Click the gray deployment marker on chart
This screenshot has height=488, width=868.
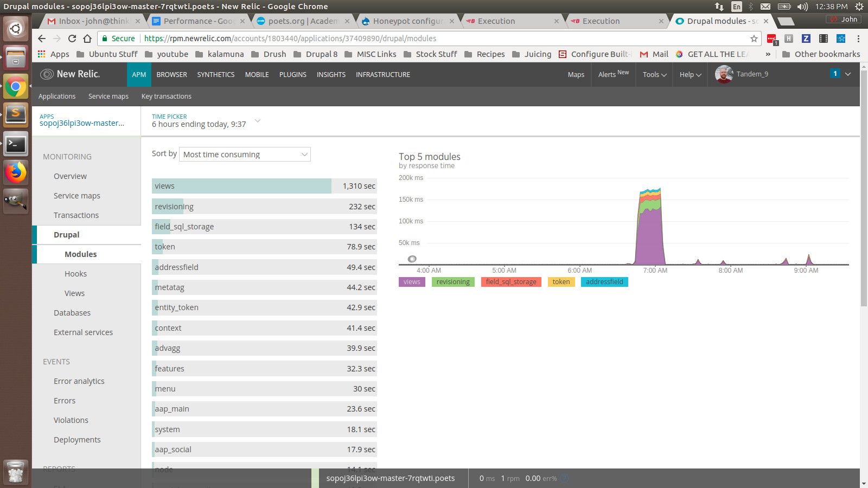tap(412, 259)
